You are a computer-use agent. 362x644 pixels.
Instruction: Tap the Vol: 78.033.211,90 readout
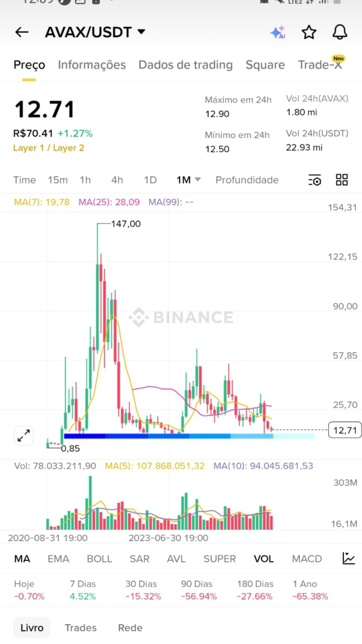click(55, 466)
